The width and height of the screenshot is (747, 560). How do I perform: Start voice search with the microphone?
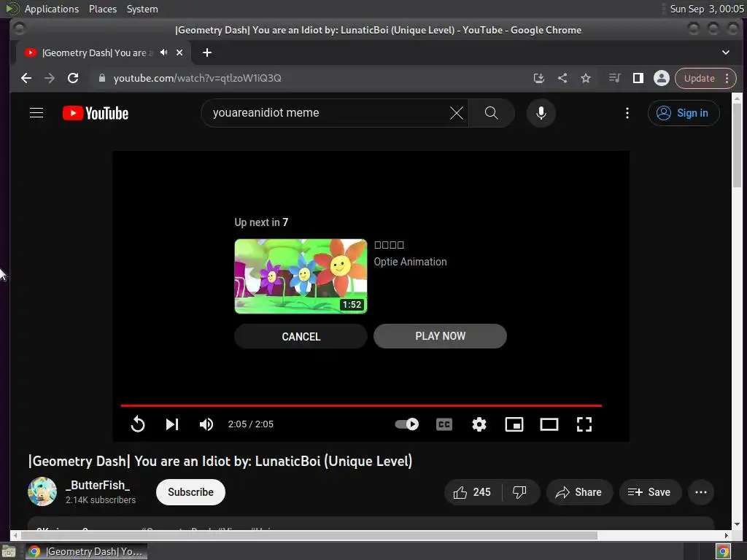(541, 113)
